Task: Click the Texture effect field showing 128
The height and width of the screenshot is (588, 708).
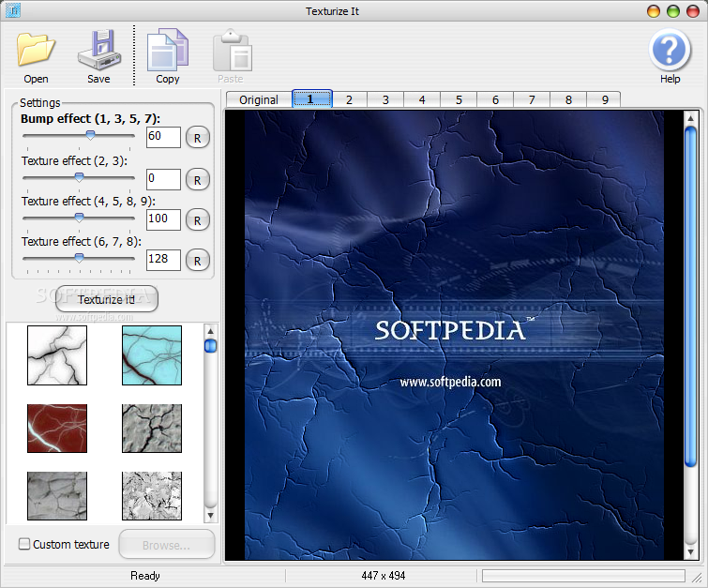Action: coord(163,260)
